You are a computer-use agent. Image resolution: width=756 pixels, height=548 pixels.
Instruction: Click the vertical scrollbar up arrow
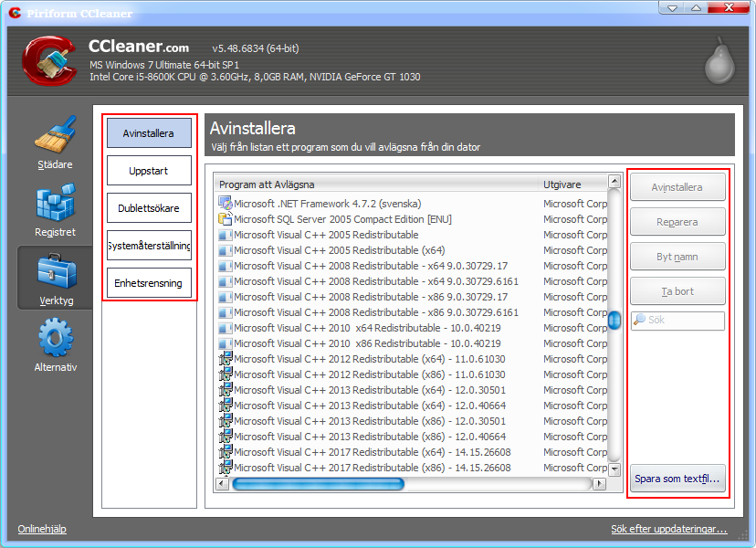[614, 182]
